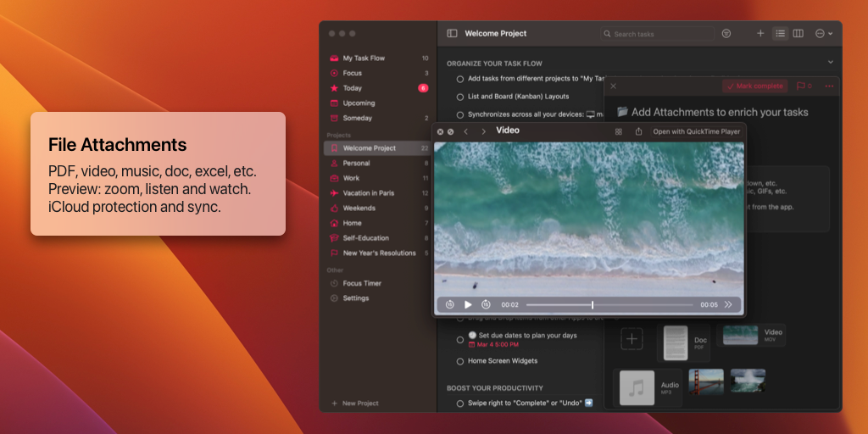
Task: Select the Personal project
Action: click(377, 164)
